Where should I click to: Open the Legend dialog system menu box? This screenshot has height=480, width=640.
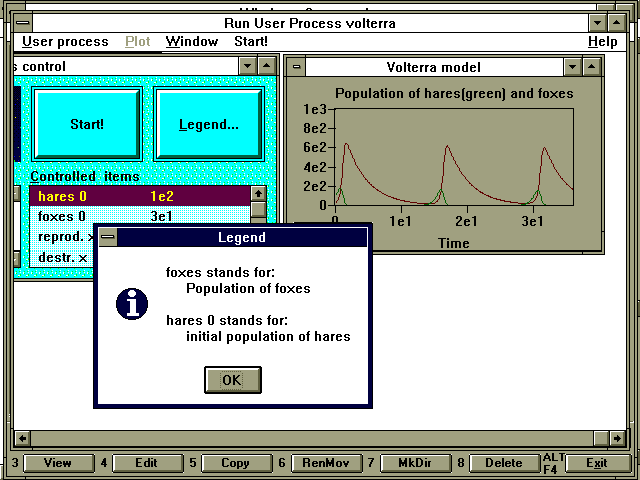[108, 237]
